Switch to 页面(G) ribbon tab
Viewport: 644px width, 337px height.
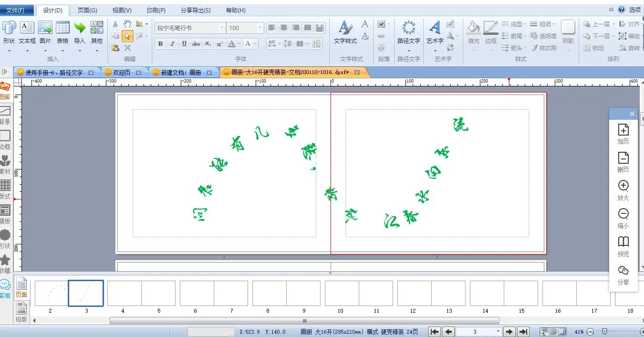click(87, 10)
